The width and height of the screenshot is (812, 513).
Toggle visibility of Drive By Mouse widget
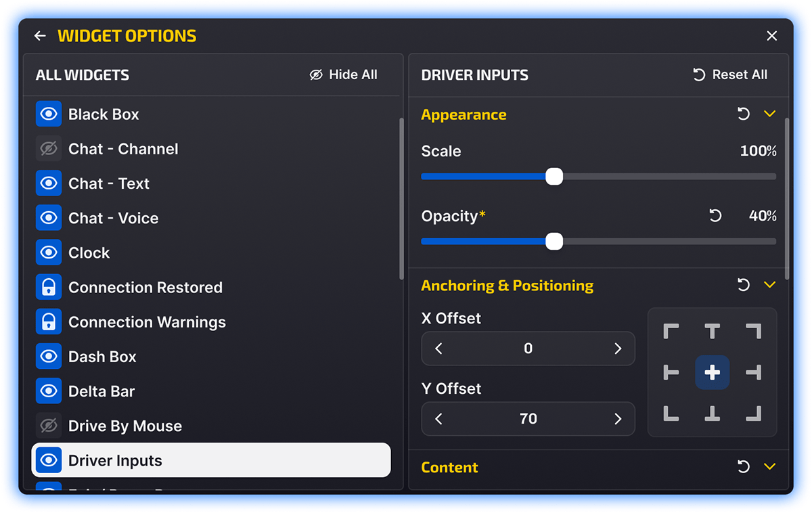pyautogui.click(x=49, y=426)
